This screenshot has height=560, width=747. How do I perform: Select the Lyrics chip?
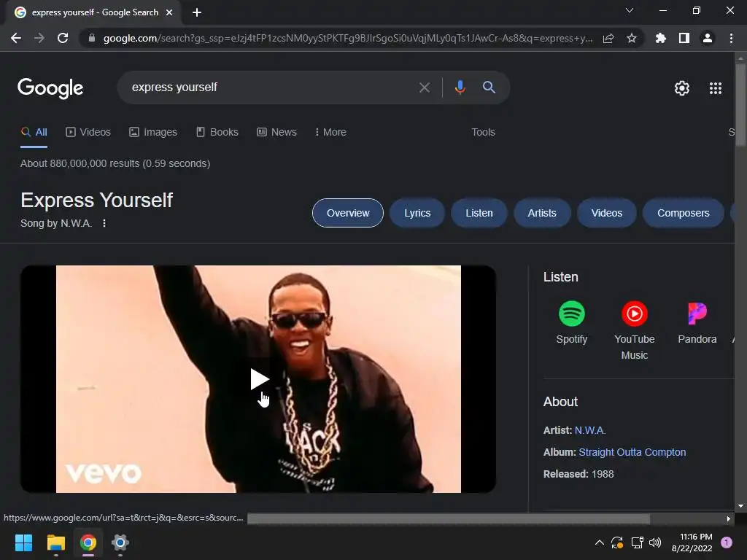pos(417,213)
